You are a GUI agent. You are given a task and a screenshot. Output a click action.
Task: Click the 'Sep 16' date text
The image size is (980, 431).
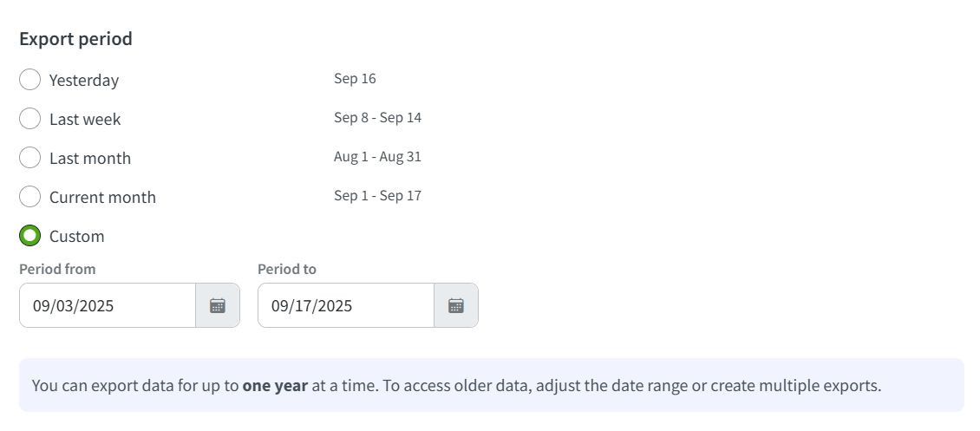(x=355, y=79)
